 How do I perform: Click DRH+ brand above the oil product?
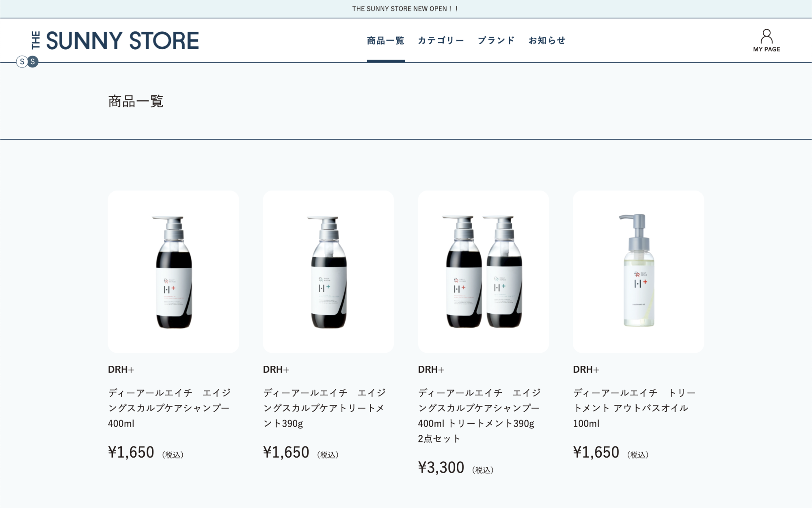click(586, 369)
